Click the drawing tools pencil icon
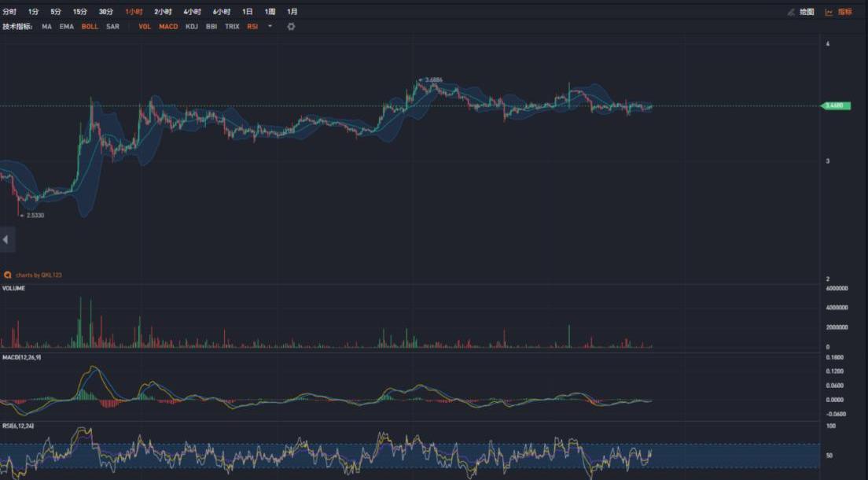868x480 pixels. pos(792,12)
